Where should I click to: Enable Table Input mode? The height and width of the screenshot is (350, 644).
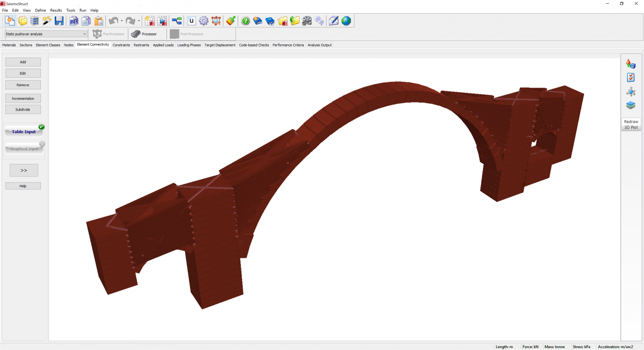(24, 132)
